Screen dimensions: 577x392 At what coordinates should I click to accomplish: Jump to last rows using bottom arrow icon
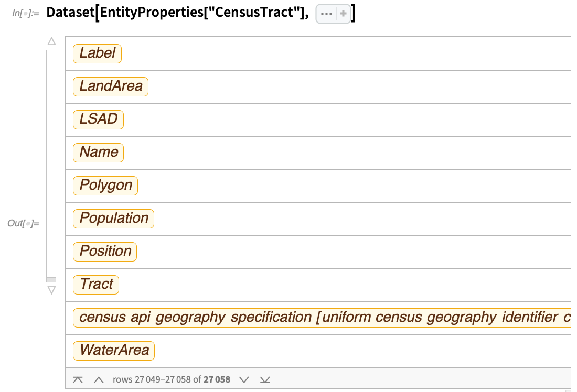click(x=265, y=379)
